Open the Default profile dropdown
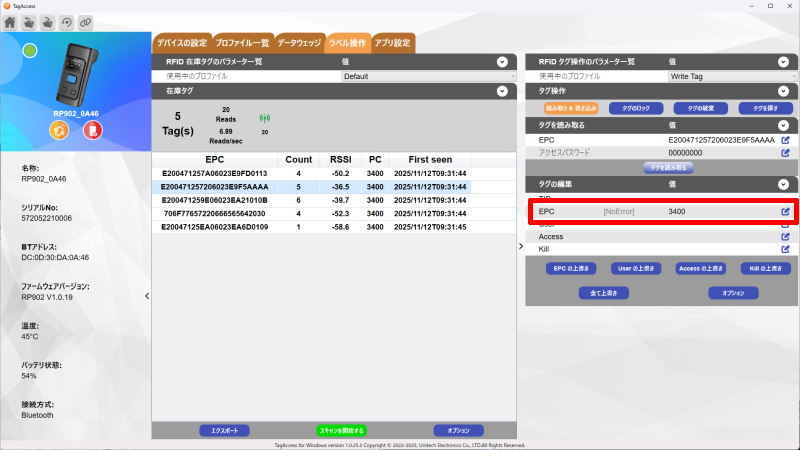 (x=428, y=76)
